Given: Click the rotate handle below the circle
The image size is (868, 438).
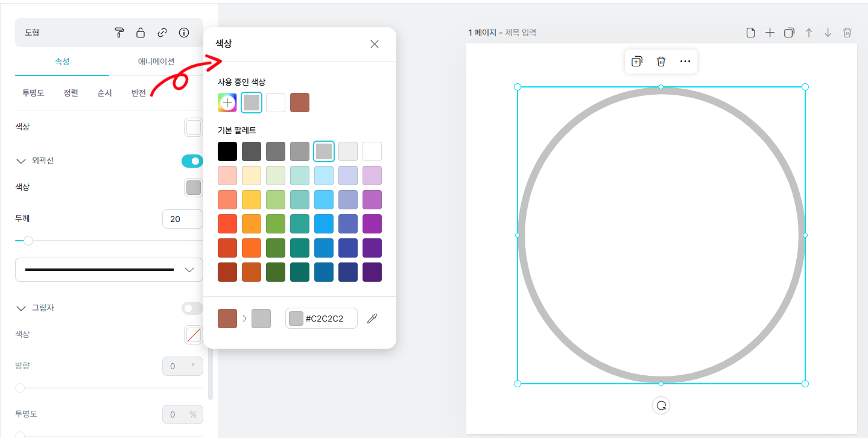Looking at the screenshot, I should 661,405.
